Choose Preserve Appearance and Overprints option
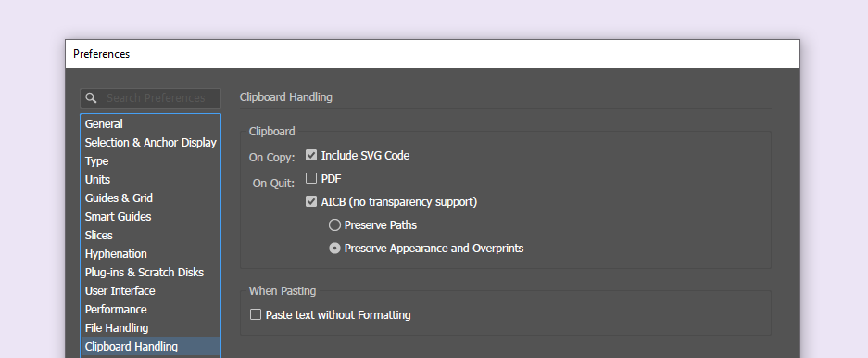868x358 pixels. 334,249
